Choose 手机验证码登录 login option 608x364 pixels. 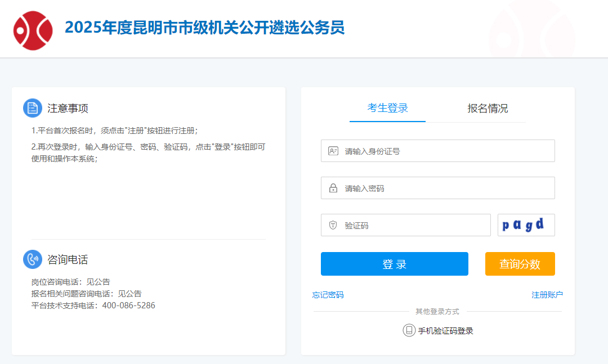445,331
